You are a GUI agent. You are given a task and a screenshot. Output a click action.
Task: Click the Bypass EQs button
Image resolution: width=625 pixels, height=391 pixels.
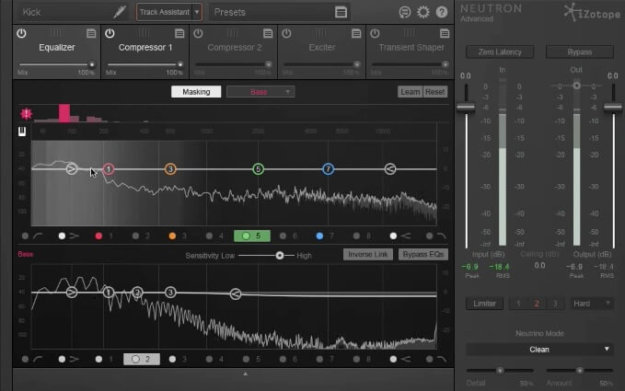tap(423, 254)
